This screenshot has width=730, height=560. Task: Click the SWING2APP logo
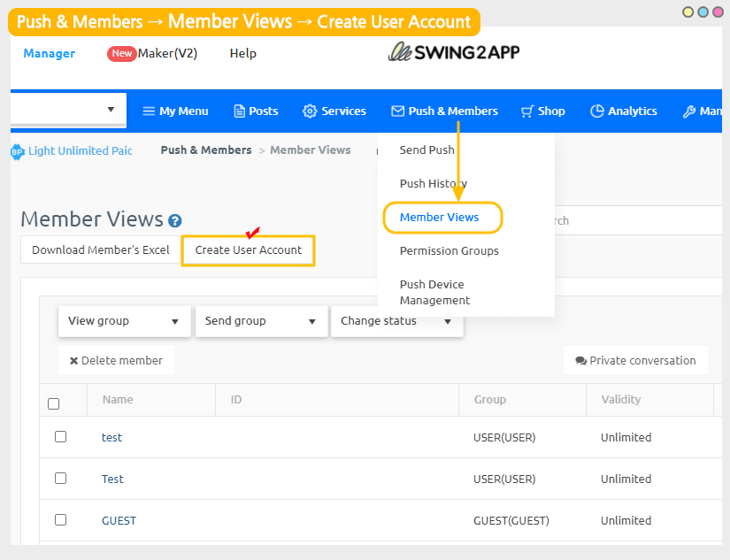tap(454, 53)
